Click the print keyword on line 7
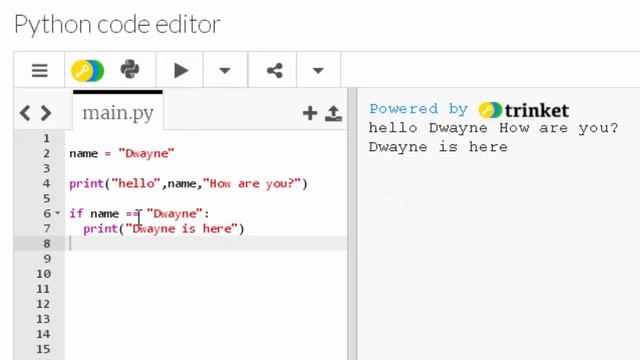Screen dimensions: 640x360 coord(101,229)
